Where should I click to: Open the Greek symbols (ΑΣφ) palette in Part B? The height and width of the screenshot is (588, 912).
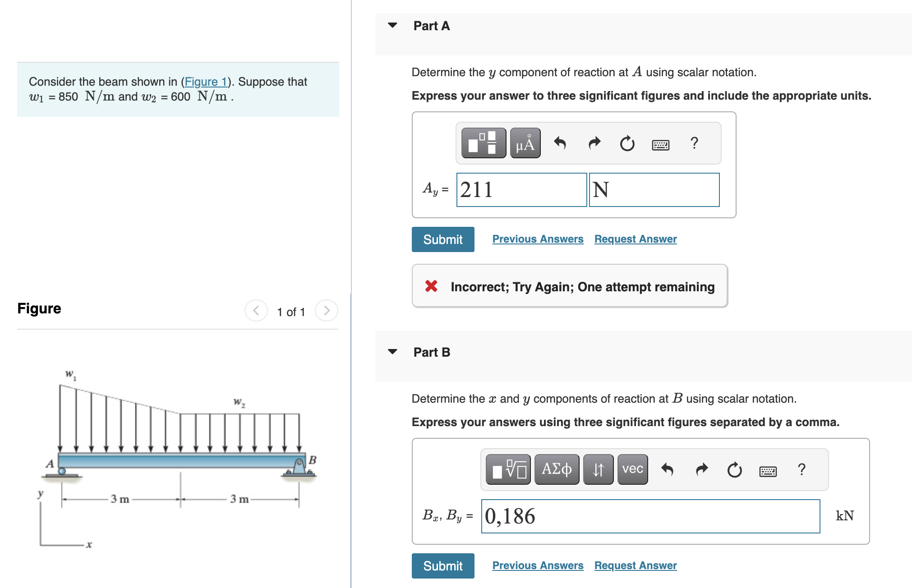pos(557,469)
